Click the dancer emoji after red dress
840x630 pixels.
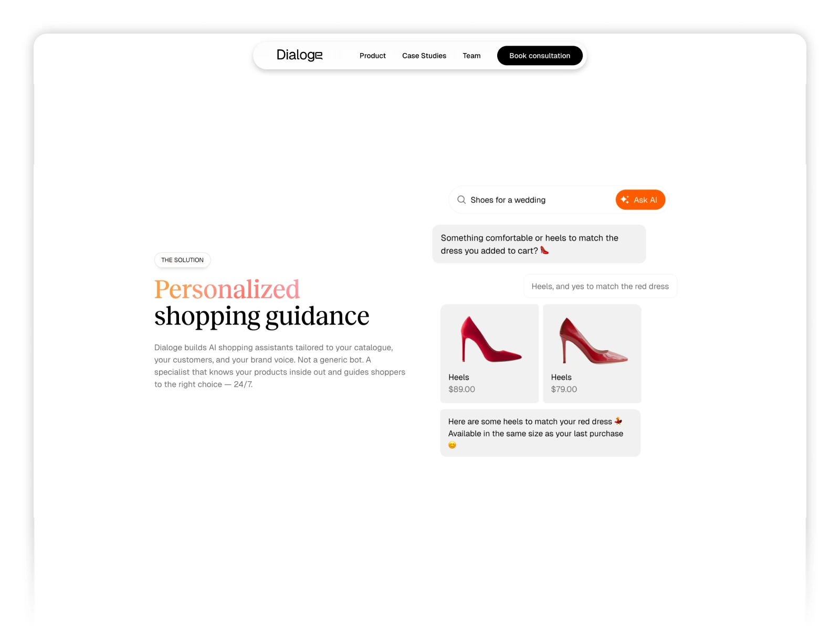618,421
